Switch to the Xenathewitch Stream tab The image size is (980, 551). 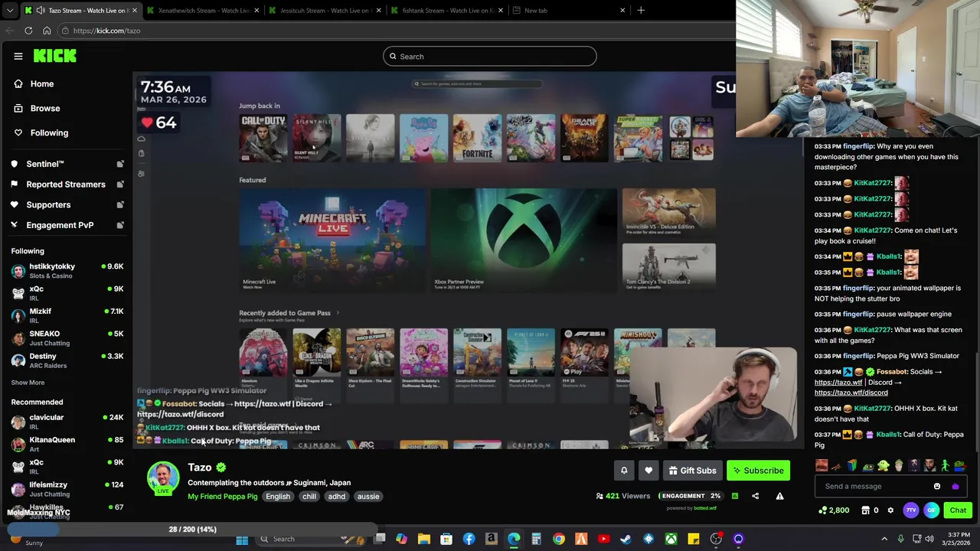coord(203,11)
